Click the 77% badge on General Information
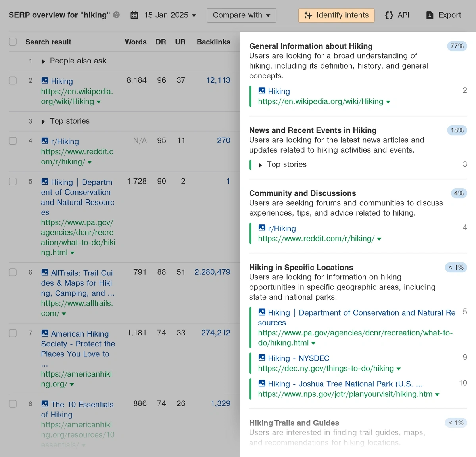 click(x=457, y=46)
